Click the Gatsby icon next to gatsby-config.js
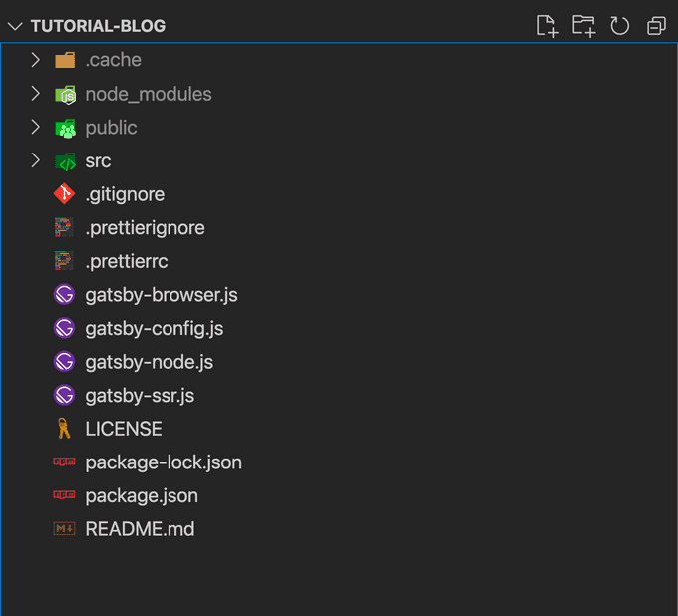Image resolution: width=678 pixels, height=616 pixels. point(64,328)
